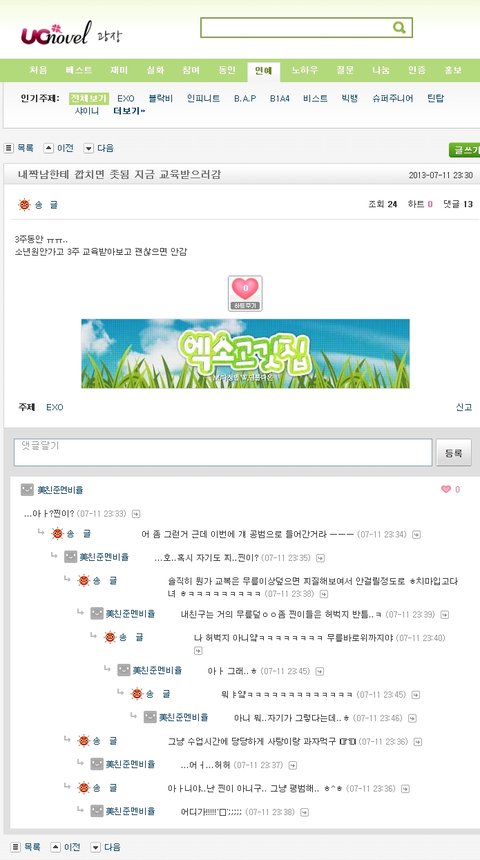Click the heart give button under post
The image size is (480, 860).
(245, 293)
